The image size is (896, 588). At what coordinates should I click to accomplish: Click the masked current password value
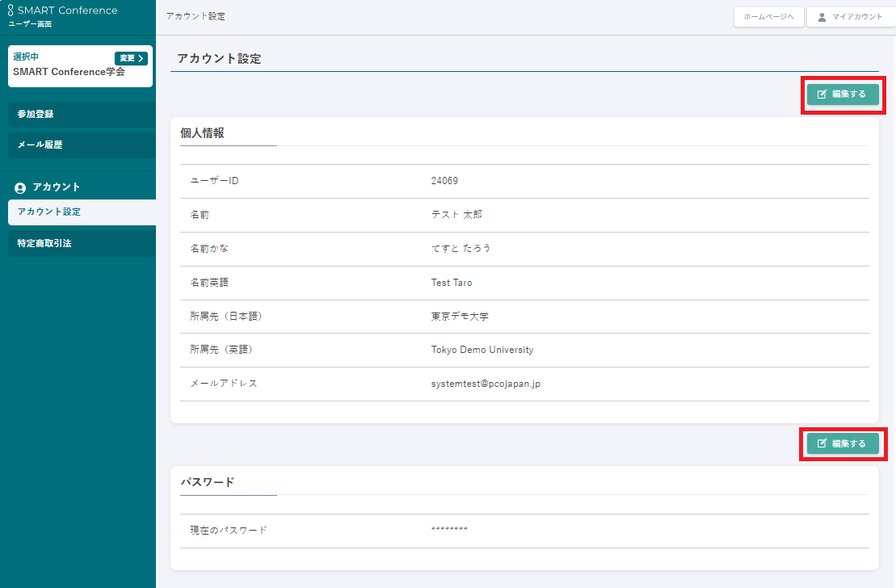click(449, 530)
